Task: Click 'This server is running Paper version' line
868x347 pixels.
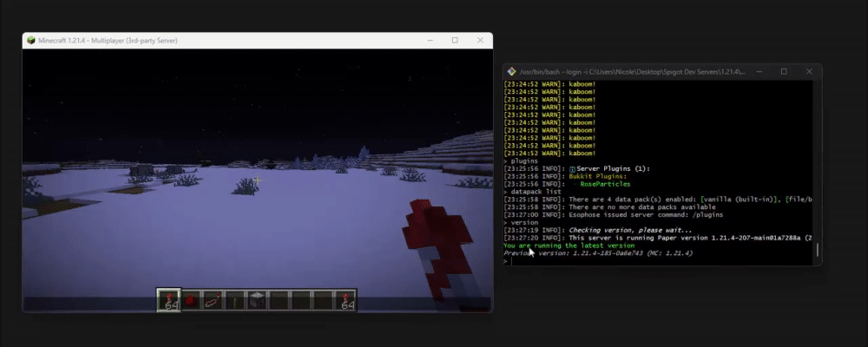Action: [658, 238]
